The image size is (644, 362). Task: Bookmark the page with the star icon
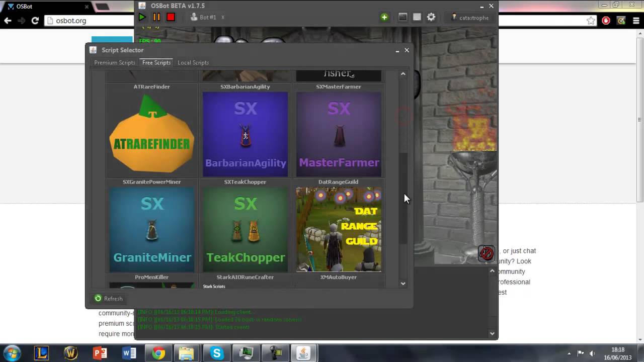tap(591, 21)
